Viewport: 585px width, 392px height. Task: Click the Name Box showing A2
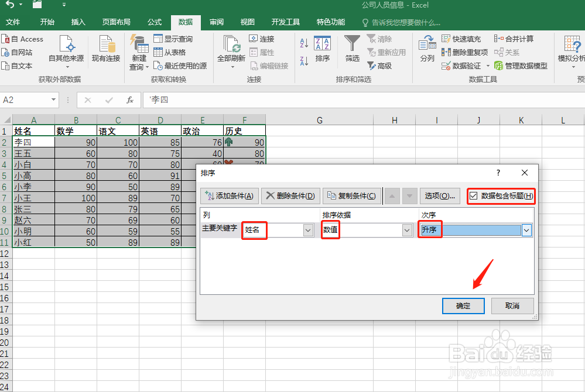click(25, 100)
